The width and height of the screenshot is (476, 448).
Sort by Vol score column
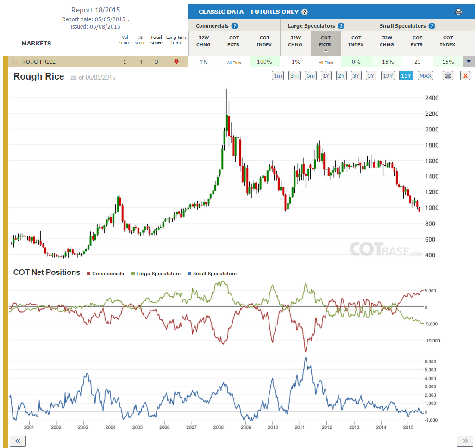point(125,40)
